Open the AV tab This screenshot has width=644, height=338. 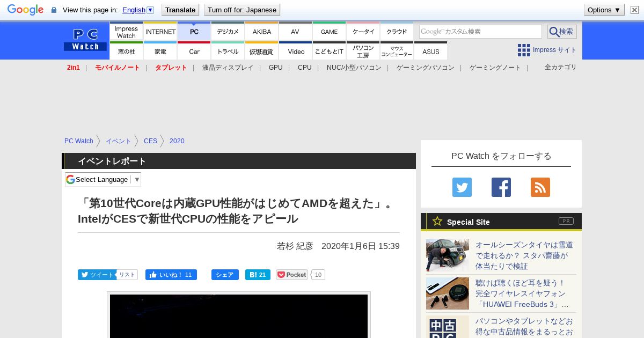[295, 32]
